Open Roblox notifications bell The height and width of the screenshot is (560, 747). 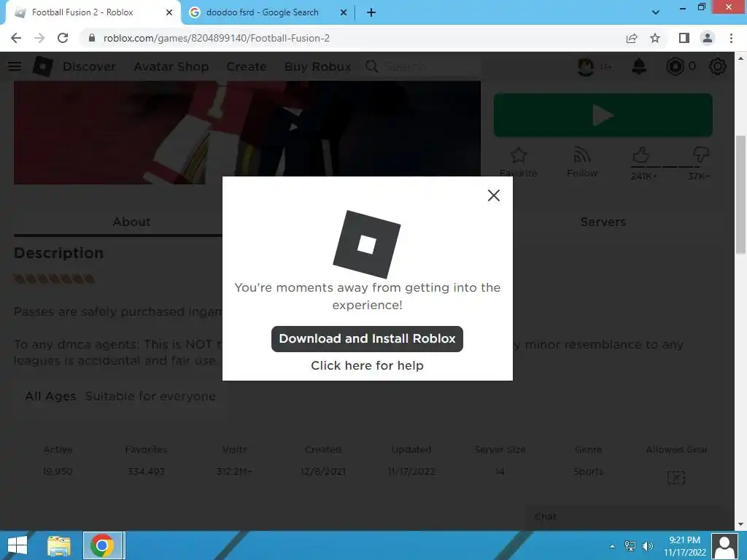[639, 66]
